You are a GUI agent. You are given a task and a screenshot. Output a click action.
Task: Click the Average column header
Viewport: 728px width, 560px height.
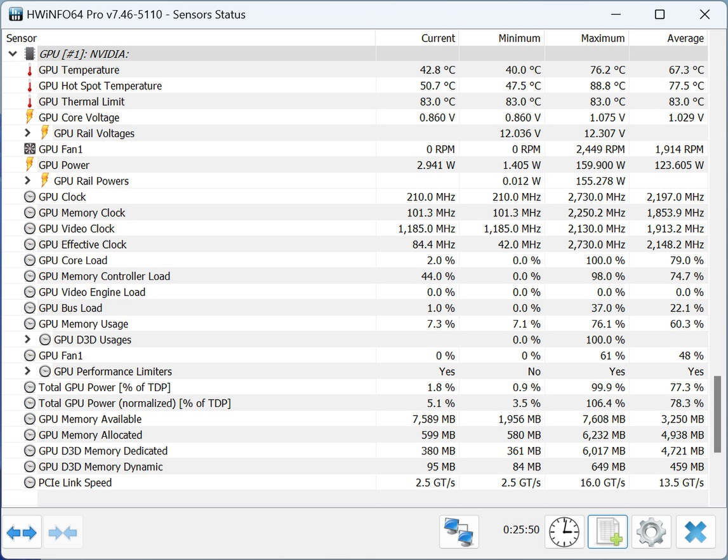668,38
